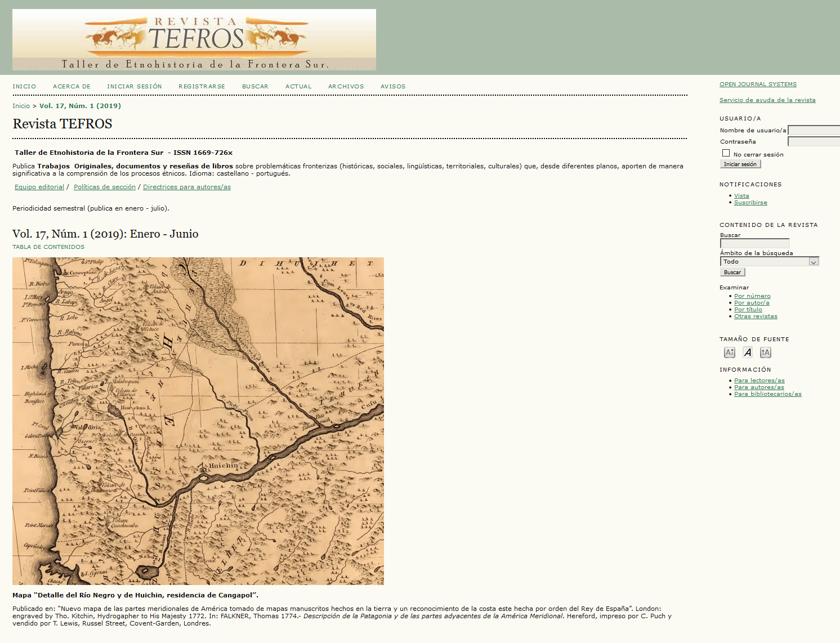Increase font size with large A icon
This screenshot has width=840, height=643.
(766, 352)
